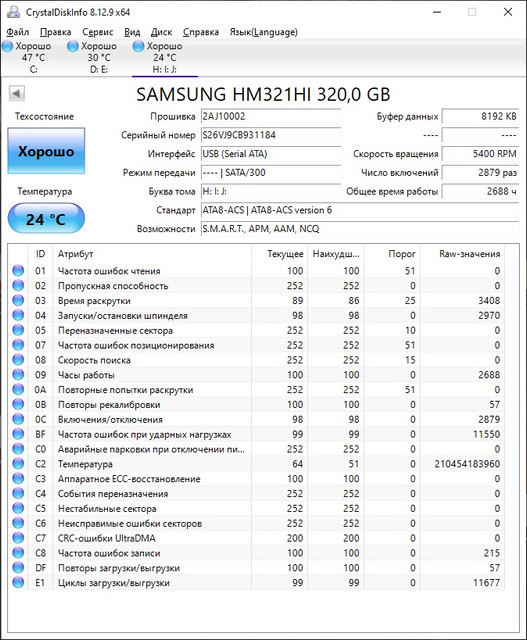The width and height of the screenshot is (527, 640).
Task: Click status icon for 0A Повторные попытки раскрутки
Action: click(18, 389)
